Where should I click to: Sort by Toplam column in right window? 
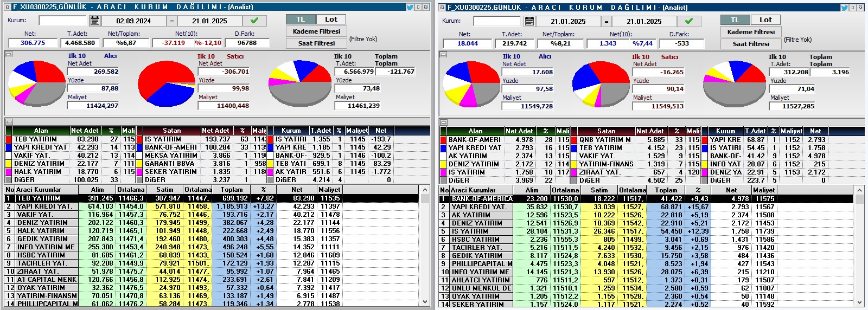[666, 190]
